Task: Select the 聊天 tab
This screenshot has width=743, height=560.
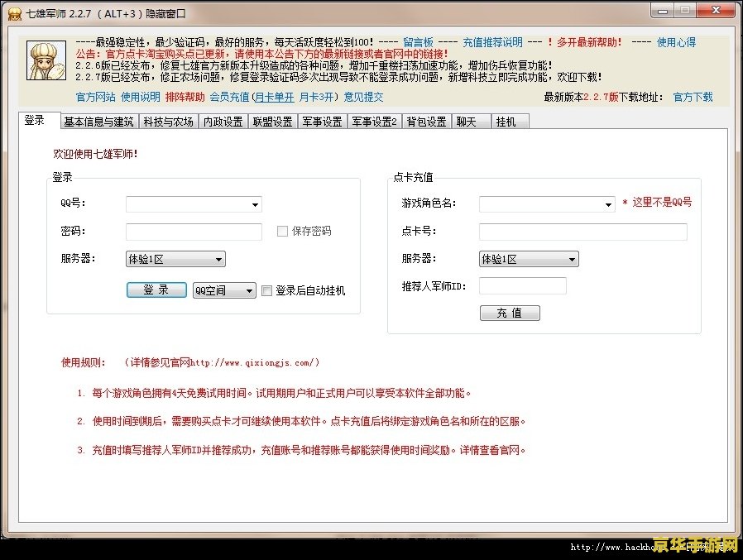Action: click(471, 122)
